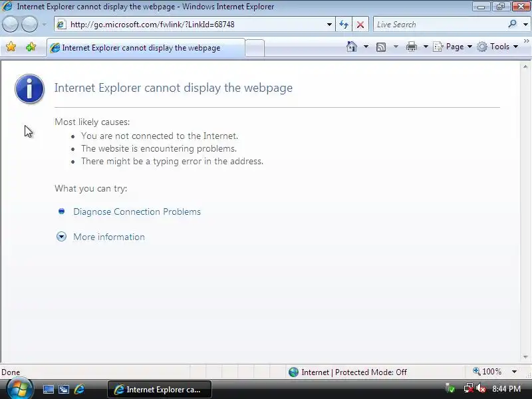Image resolution: width=532 pixels, height=399 pixels.
Task: Open the Favorites Center star
Action: [11, 47]
